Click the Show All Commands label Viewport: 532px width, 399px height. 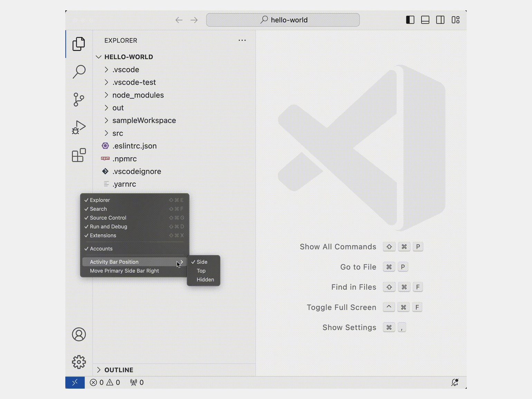pos(338,247)
